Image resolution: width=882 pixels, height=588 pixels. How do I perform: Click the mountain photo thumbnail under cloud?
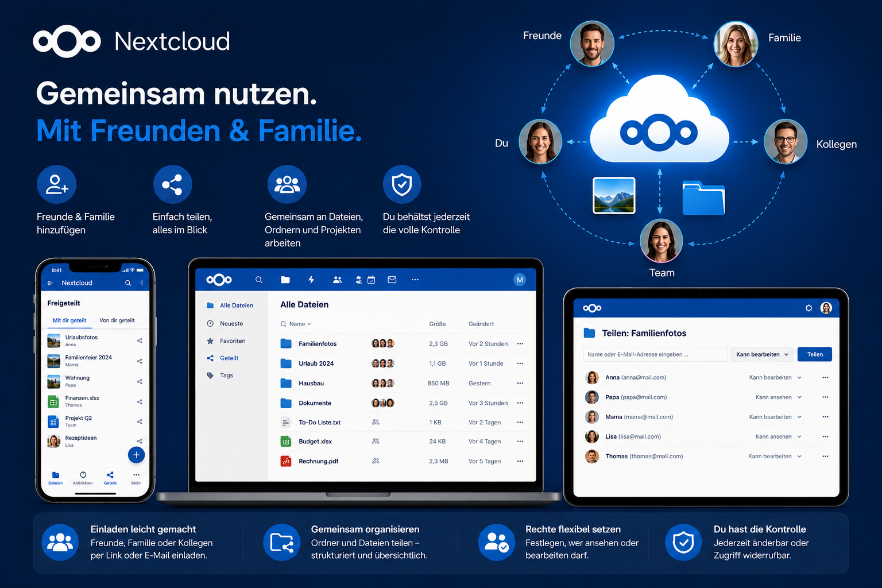[614, 196]
